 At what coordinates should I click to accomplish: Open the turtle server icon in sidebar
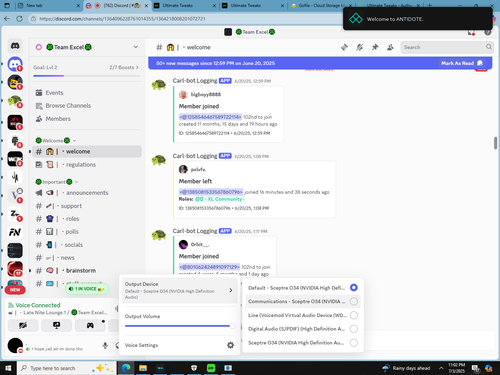15,101
